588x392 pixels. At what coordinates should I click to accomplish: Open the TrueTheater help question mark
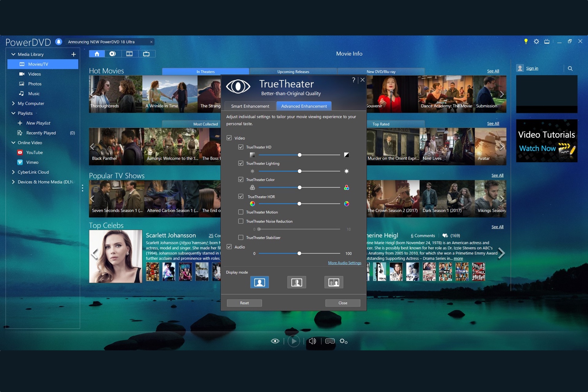click(x=354, y=80)
